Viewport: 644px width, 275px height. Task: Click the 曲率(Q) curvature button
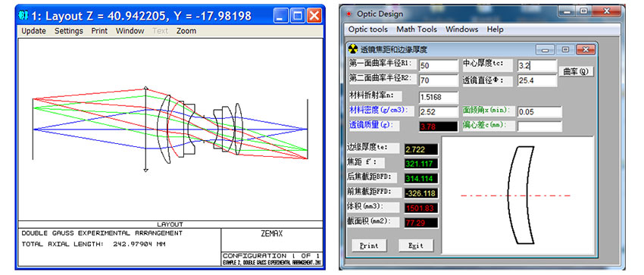point(577,71)
